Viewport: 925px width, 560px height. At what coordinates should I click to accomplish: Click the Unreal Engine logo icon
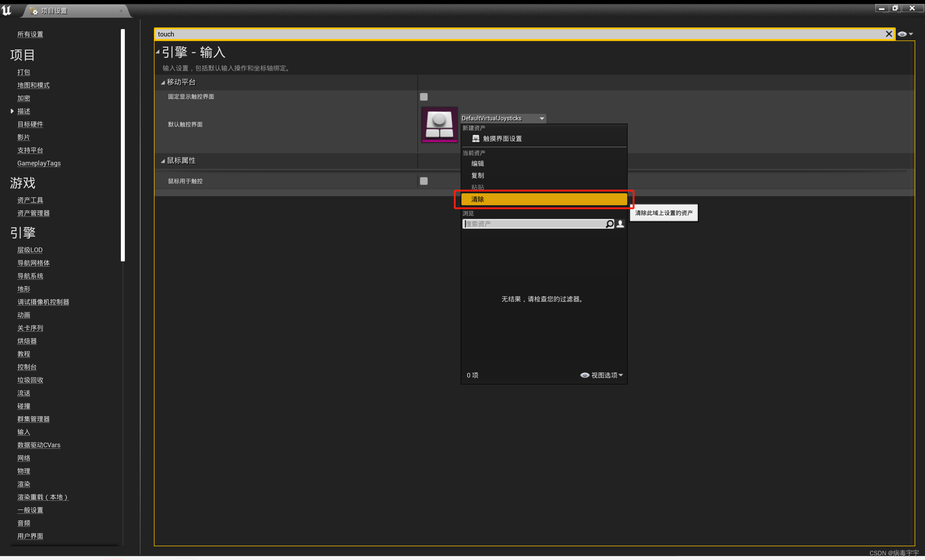pos(7,10)
